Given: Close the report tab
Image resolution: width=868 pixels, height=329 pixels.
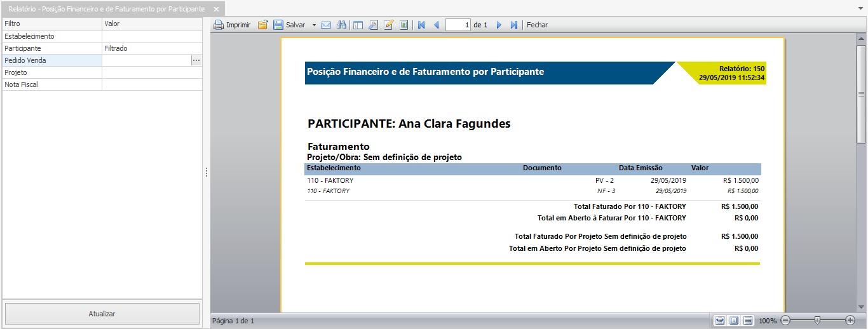Looking at the screenshot, I should click(x=216, y=10).
